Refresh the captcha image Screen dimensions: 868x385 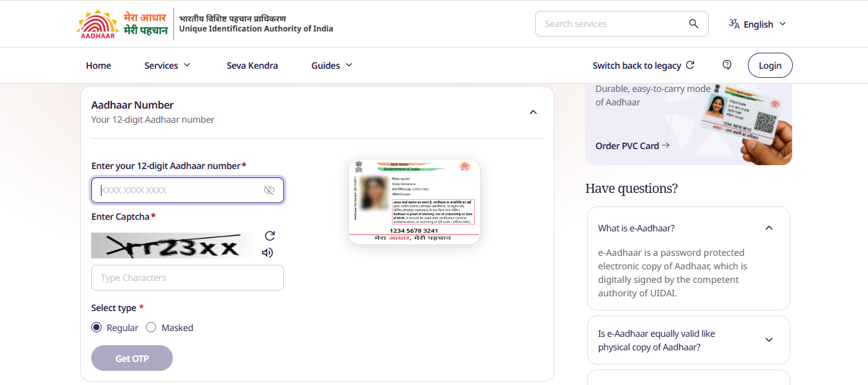coord(270,236)
